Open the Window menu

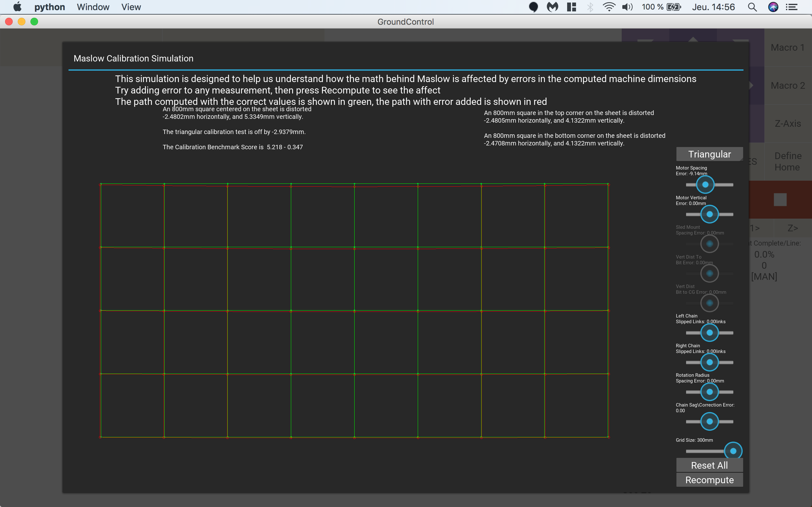93,7
